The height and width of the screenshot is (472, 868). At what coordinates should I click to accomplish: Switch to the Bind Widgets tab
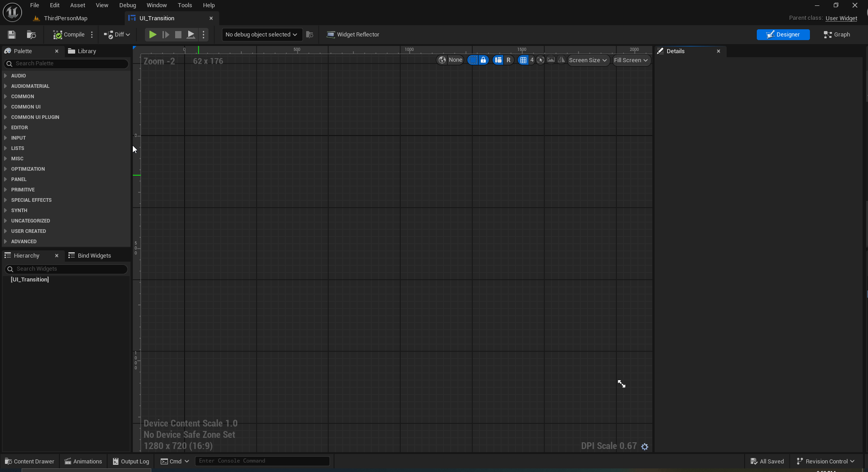(90, 256)
